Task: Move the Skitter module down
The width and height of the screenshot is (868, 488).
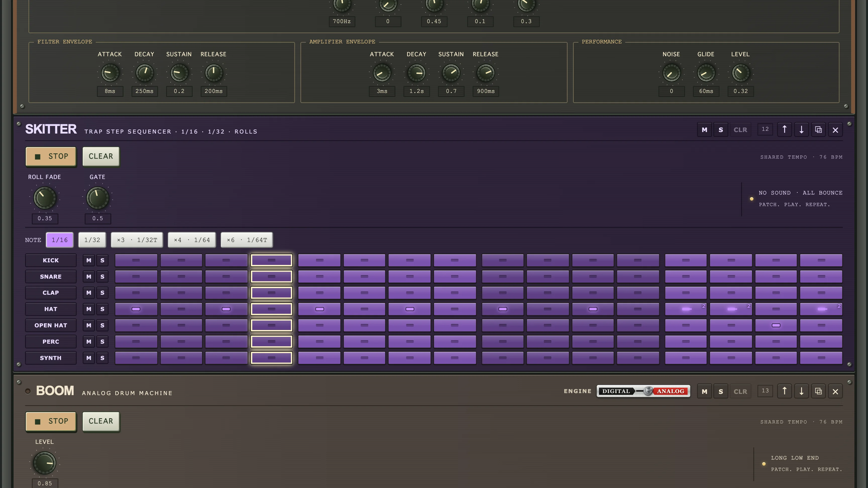Action: [x=801, y=130]
